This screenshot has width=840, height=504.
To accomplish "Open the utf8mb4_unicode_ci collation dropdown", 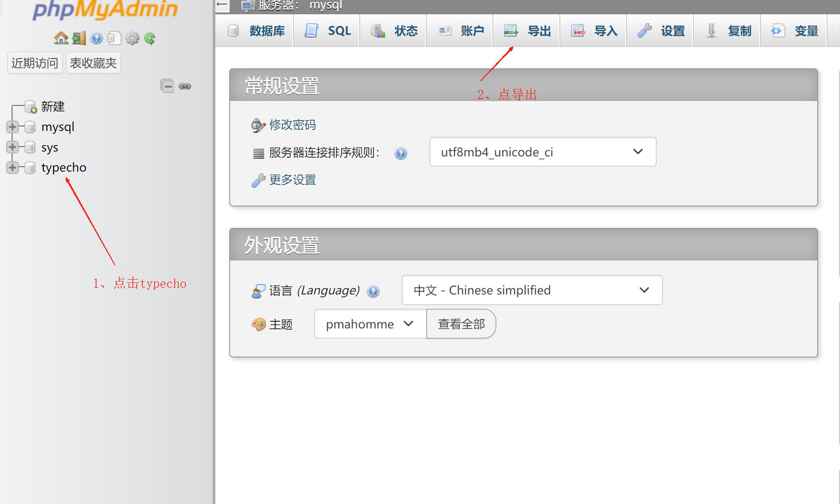I will [x=542, y=152].
